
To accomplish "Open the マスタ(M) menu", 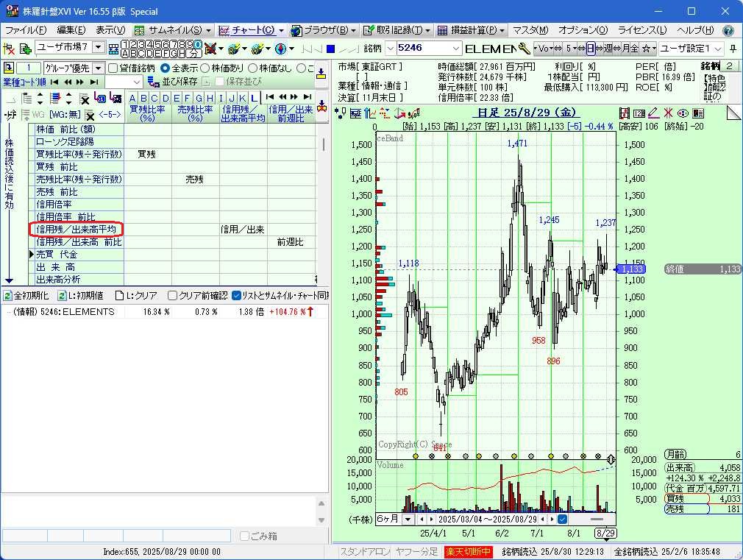I will pos(530,30).
